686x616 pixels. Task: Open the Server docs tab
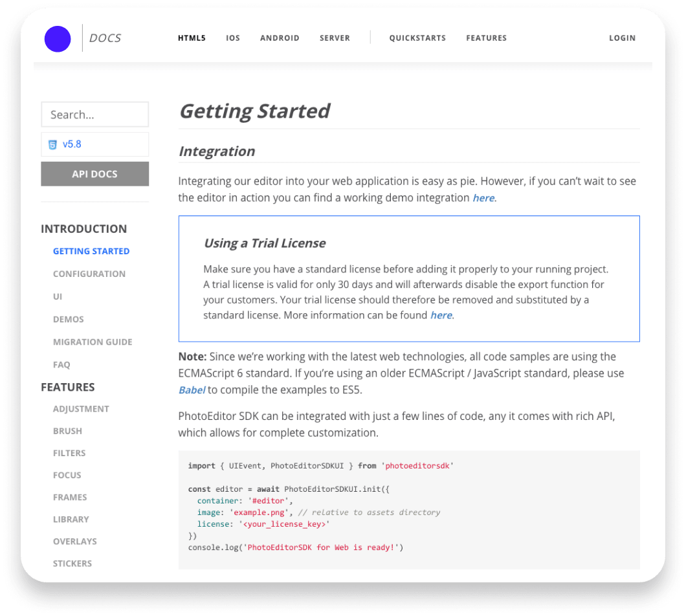tap(335, 38)
